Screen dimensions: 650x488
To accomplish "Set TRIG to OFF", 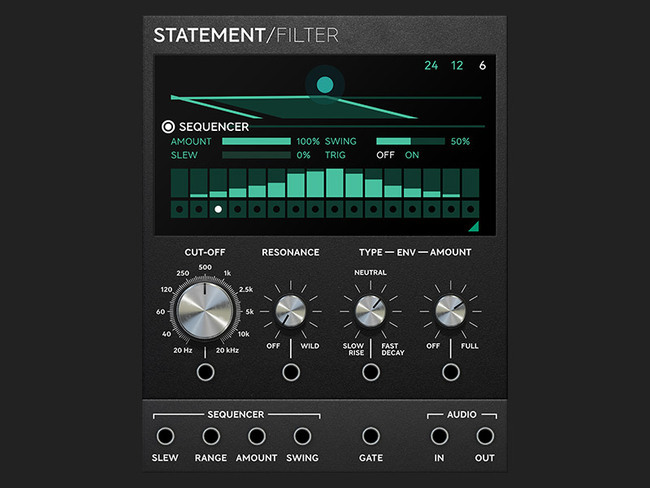I will 385,155.
